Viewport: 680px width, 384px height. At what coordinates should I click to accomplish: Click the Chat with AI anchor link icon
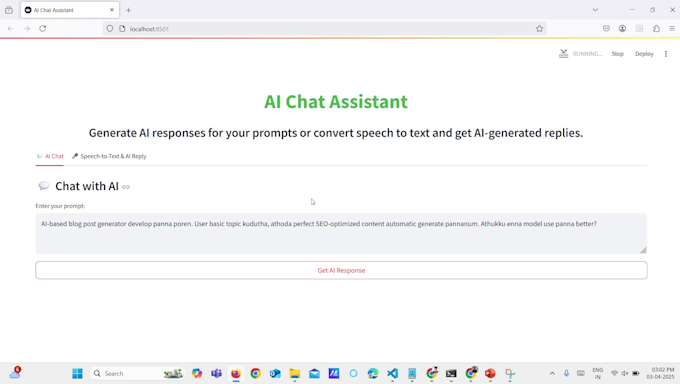(126, 187)
